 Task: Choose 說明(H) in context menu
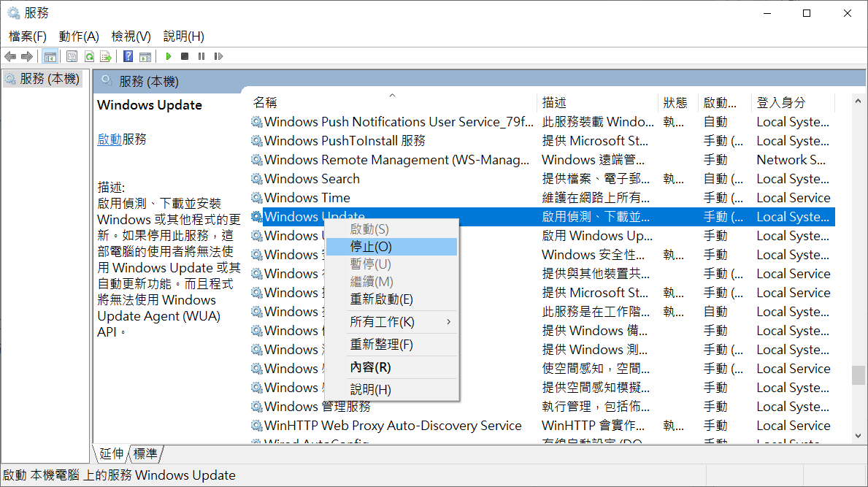[x=391, y=390]
